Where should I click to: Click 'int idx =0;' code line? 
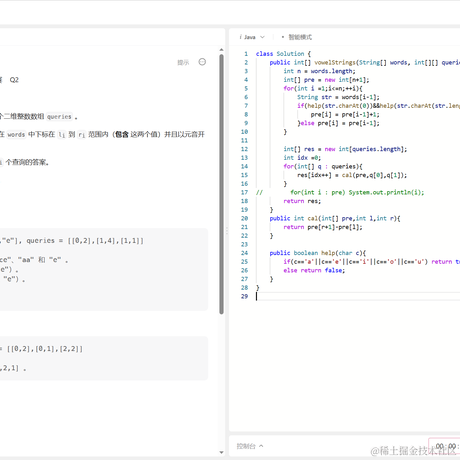pyautogui.click(x=302, y=158)
